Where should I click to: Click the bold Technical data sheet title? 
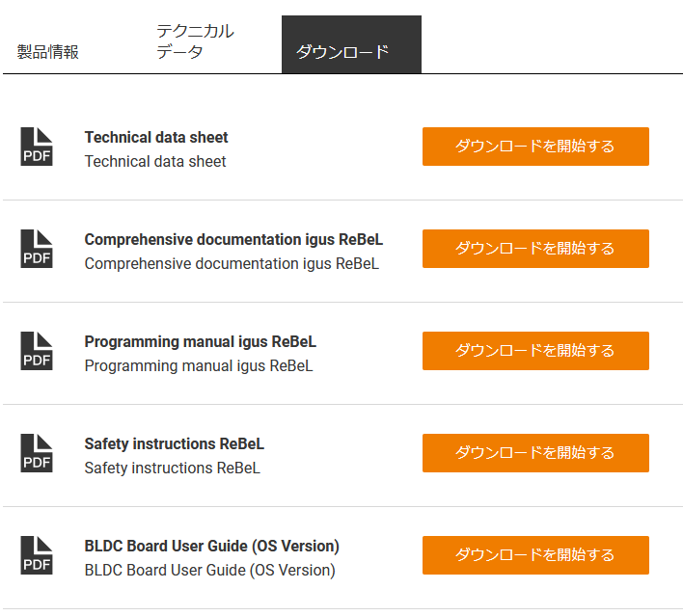(x=156, y=138)
